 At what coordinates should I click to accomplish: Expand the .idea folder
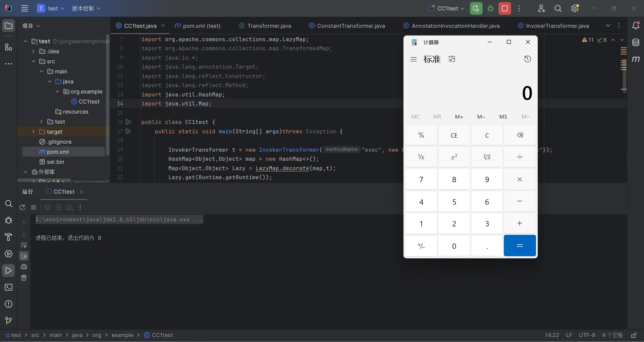[x=34, y=51]
